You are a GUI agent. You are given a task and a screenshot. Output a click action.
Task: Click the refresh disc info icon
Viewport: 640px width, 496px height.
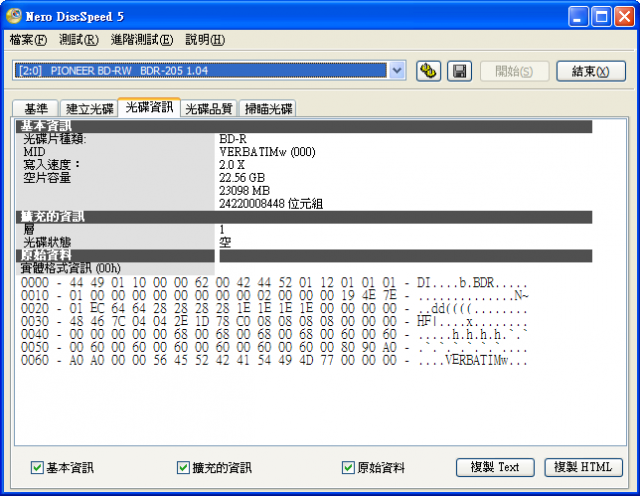(x=428, y=71)
